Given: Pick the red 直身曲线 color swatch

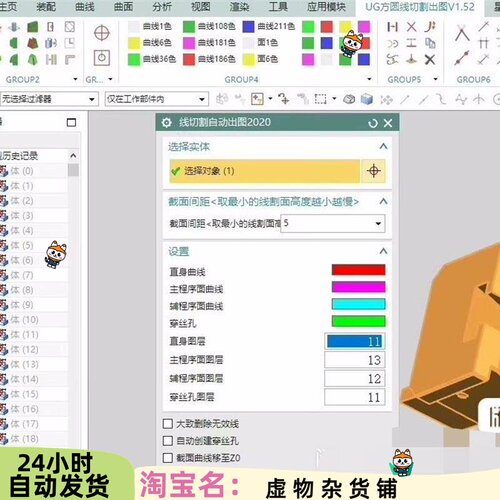Looking at the screenshot, I should [x=359, y=270].
